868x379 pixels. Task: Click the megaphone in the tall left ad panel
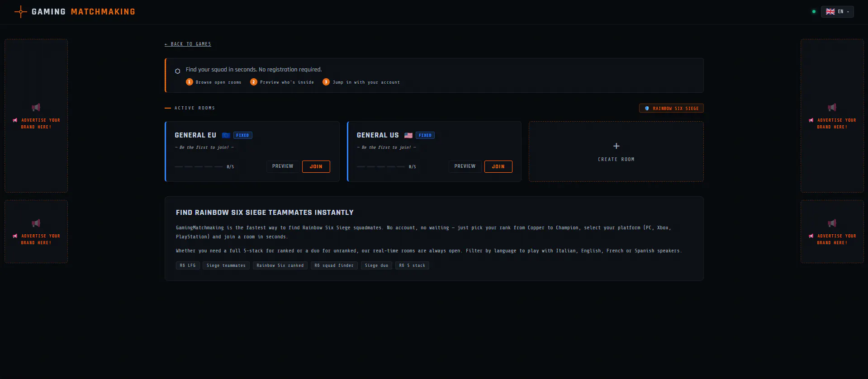[x=36, y=107]
